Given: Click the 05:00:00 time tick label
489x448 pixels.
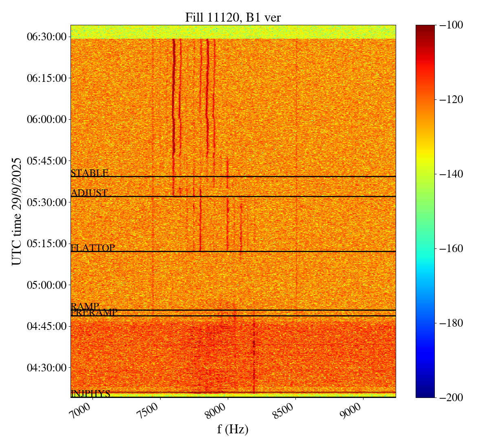Looking at the screenshot, I should tap(46, 285).
